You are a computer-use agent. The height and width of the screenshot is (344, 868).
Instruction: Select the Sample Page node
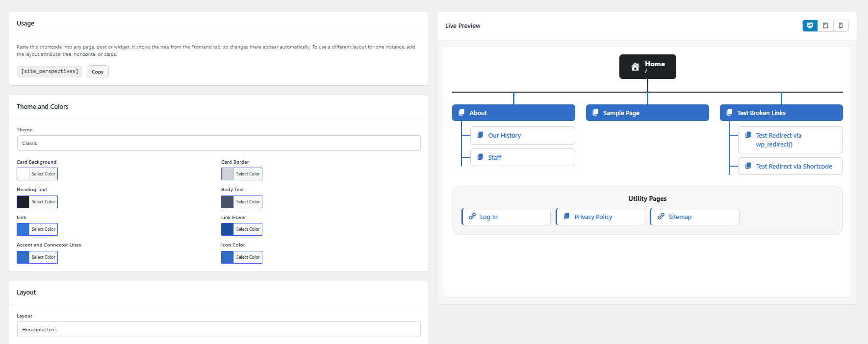click(647, 113)
